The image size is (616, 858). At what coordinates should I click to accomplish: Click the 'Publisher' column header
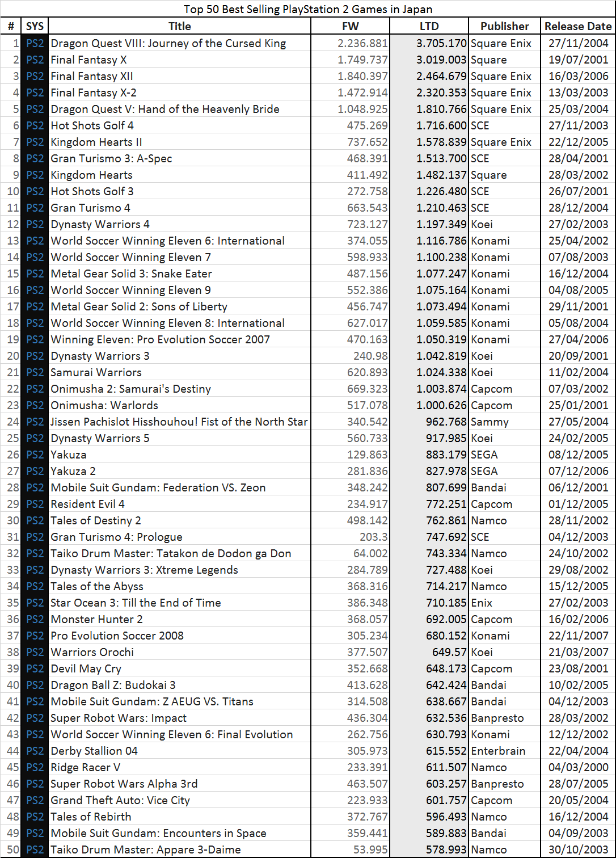(x=505, y=26)
